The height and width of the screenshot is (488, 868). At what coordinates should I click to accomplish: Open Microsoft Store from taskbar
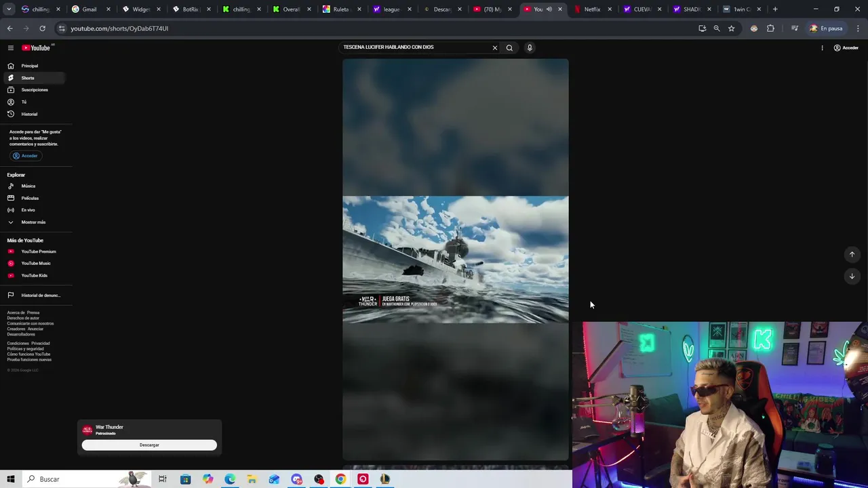(x=185, y=479)
